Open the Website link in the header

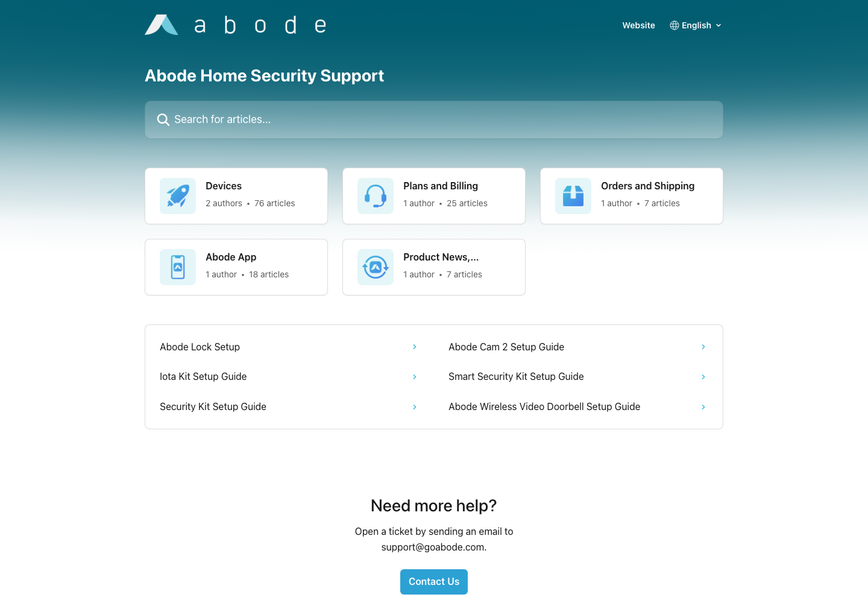[638, 25]
